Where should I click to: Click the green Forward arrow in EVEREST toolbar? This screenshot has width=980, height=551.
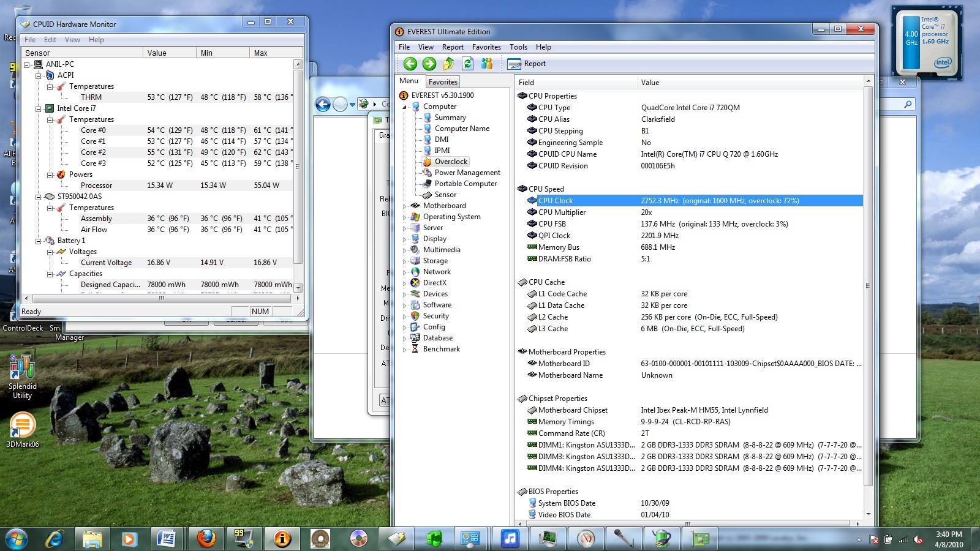click(x=429, y=64)
